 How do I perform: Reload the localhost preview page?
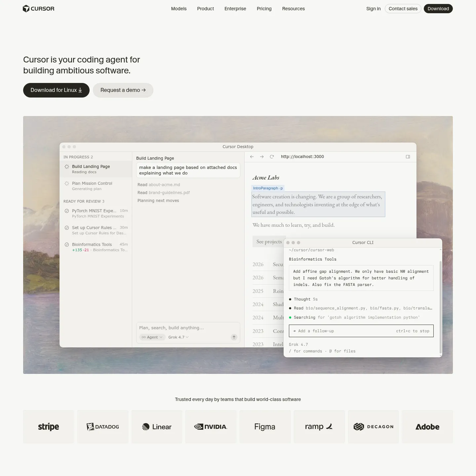click(272, 157)
